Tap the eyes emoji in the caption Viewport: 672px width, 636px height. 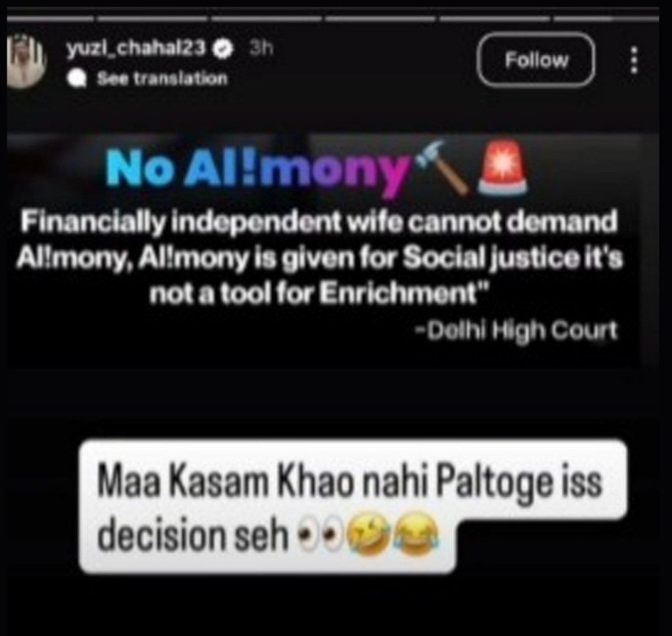319,535
